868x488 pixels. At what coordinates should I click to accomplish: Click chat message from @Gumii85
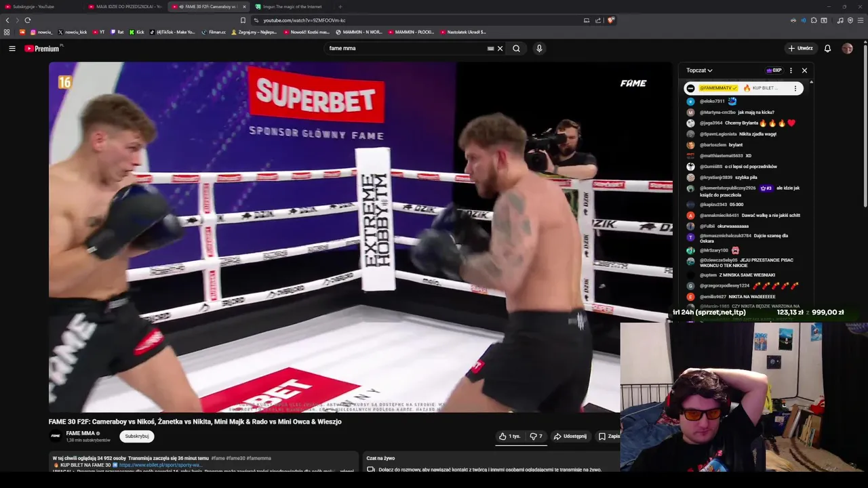(732, 167)
